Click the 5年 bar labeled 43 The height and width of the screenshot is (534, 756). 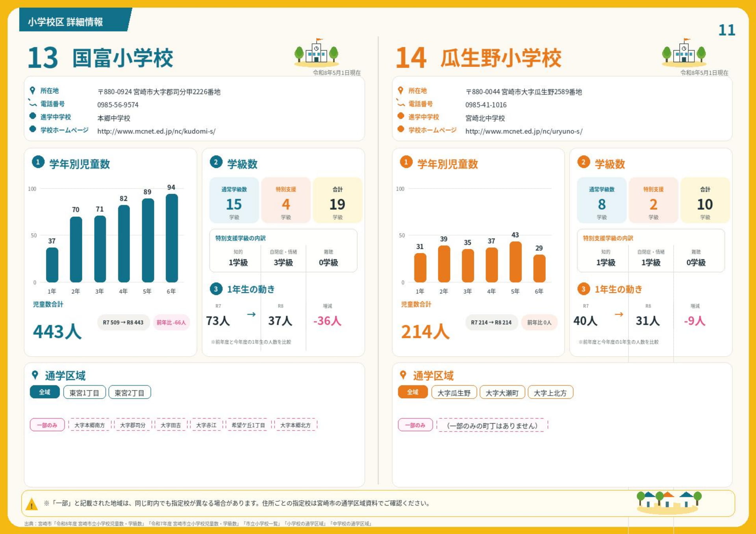tap(515, 262)
